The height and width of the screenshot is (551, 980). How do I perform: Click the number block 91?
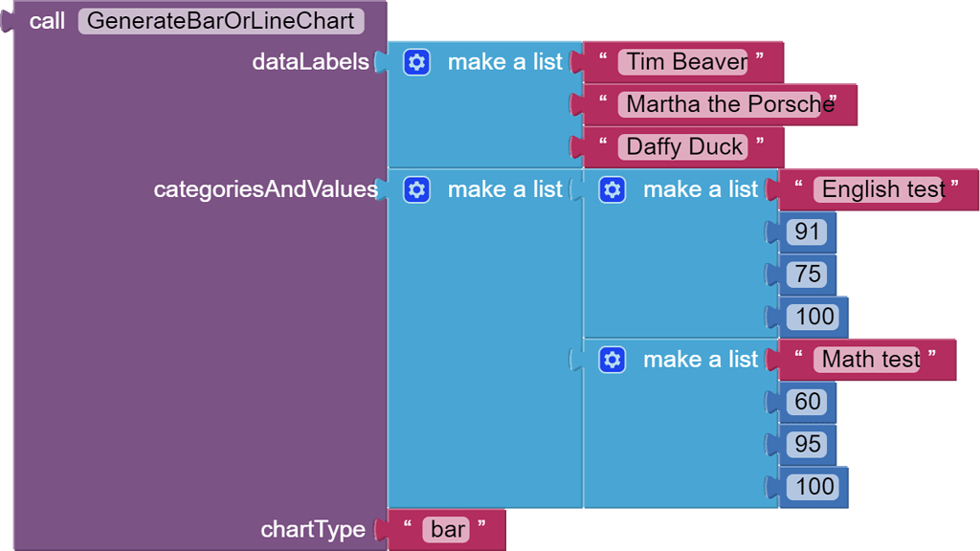click(x=807, y=231)
